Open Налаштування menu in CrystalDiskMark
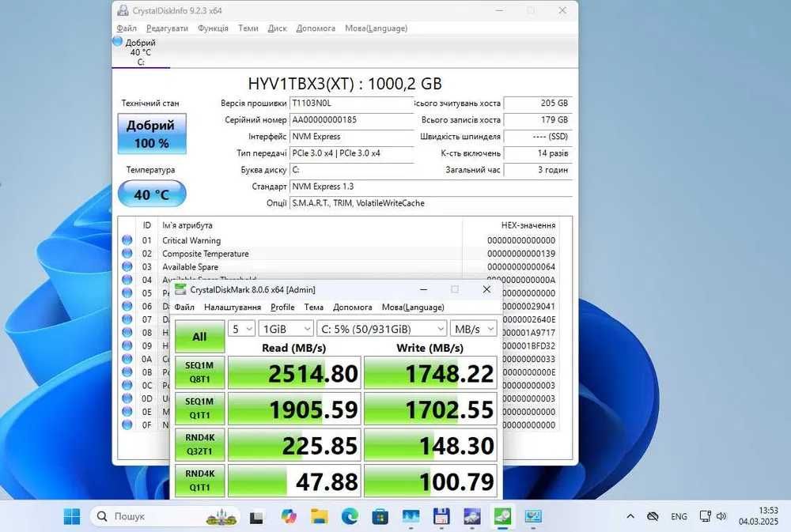The height and width of the screenshot is (532, 791). (233, 307)
